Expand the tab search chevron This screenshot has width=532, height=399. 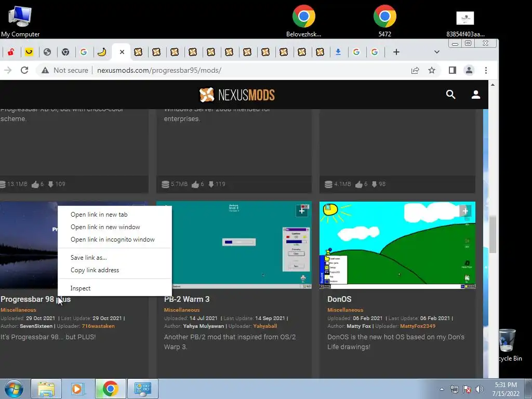(x=436, y=52)
